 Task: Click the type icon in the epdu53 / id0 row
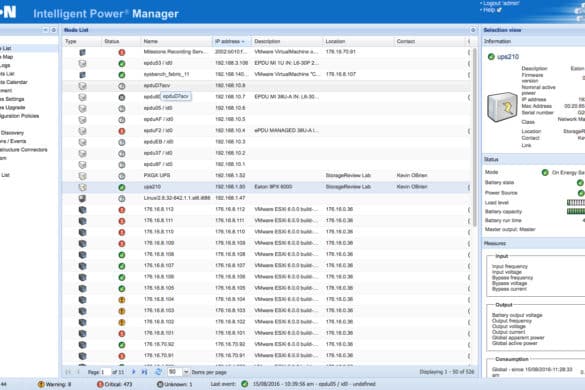82,63
